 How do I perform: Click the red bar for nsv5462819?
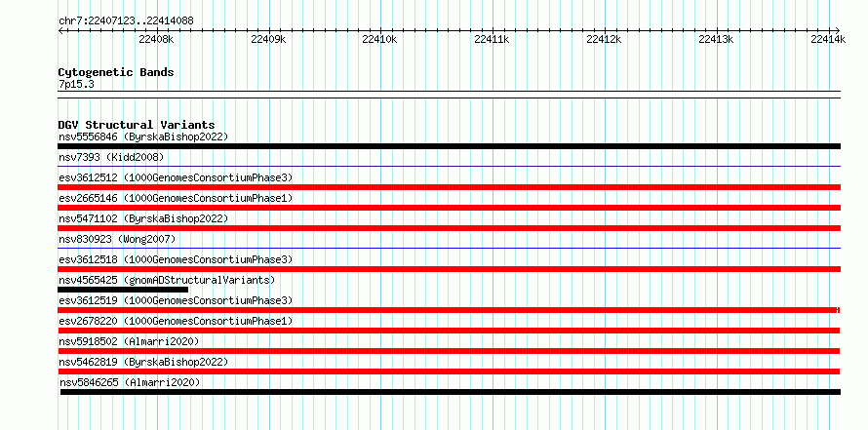[449, 371]
